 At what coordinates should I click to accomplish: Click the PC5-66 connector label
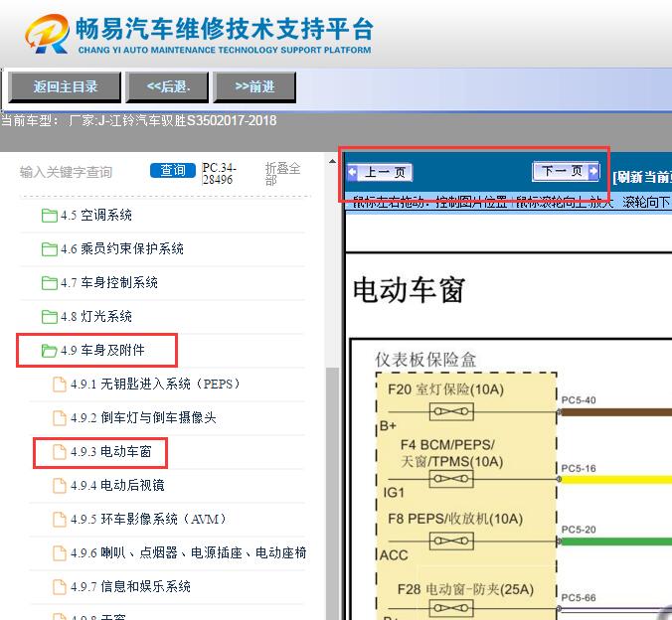click(x=579, y=598)
